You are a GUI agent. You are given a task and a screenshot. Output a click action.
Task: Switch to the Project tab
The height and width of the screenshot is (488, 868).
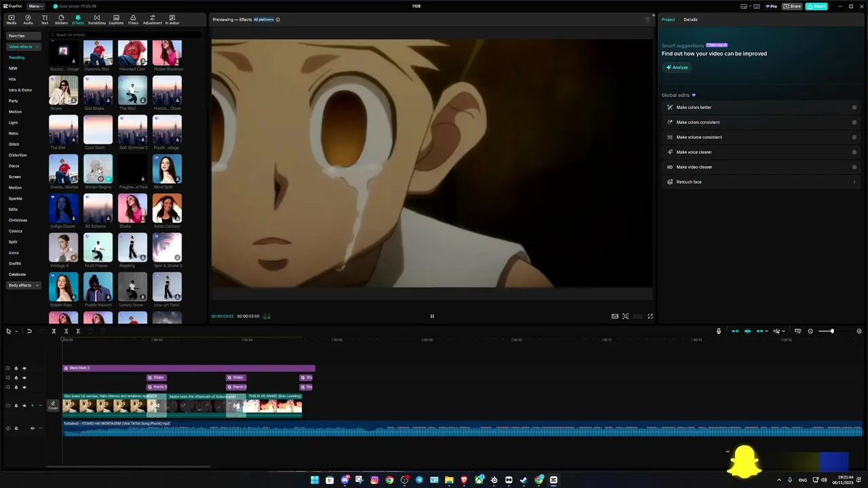point(668,20)
